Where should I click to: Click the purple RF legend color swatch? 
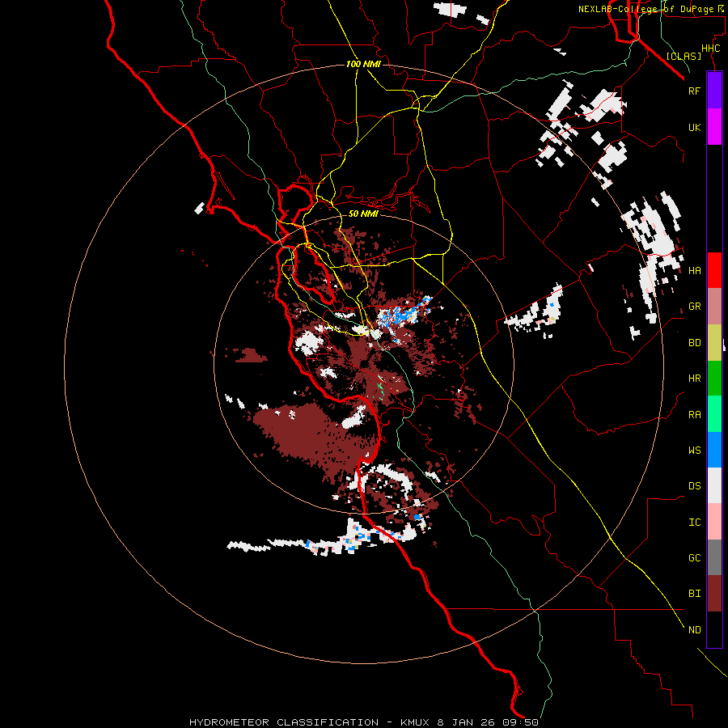click(714, 91)
